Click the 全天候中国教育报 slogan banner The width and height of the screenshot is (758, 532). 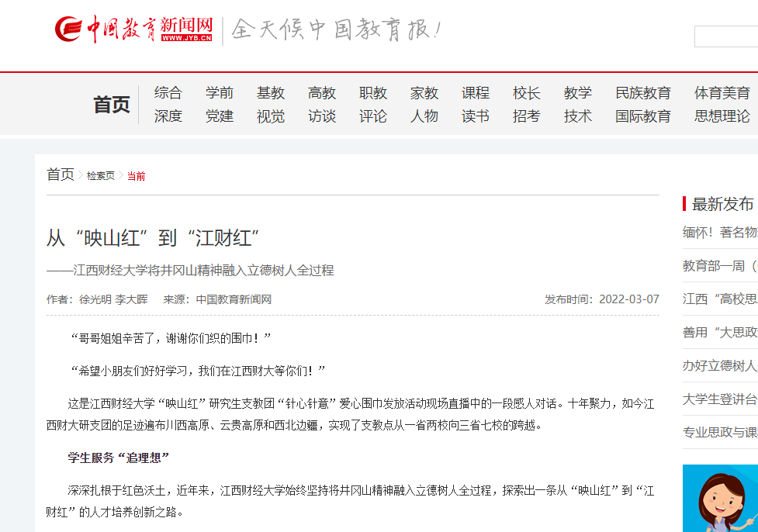[336, 31]
